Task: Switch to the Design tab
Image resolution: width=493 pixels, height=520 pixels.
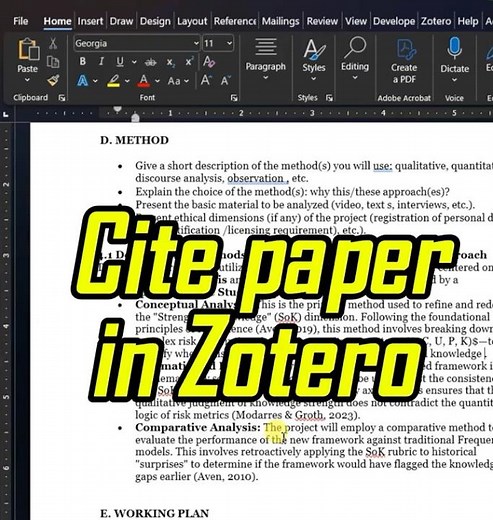Action: tap(155, 21)
